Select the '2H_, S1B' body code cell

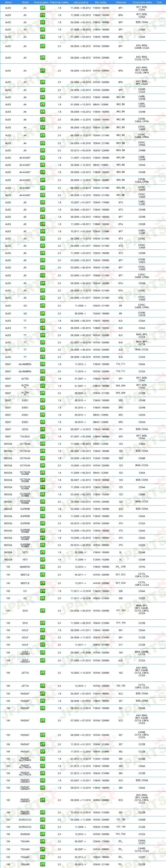pyautogui.click(x=121, y=567)
